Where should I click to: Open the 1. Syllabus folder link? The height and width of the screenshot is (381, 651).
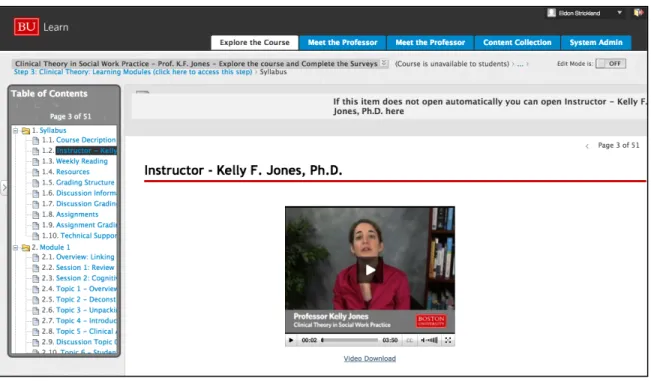[x=53, y=130]
